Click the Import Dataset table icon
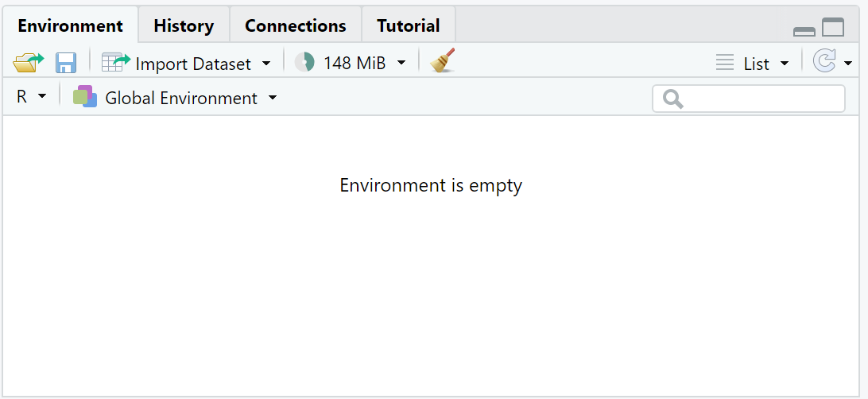Viewport: 868px width, 399px height. (x=116, y=63)
